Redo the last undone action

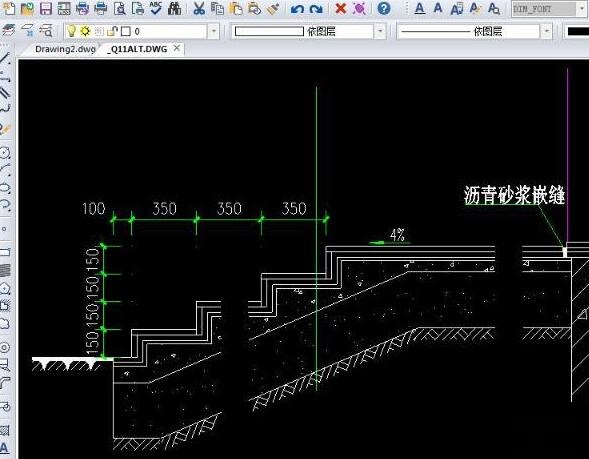click(x=316, y=9)
